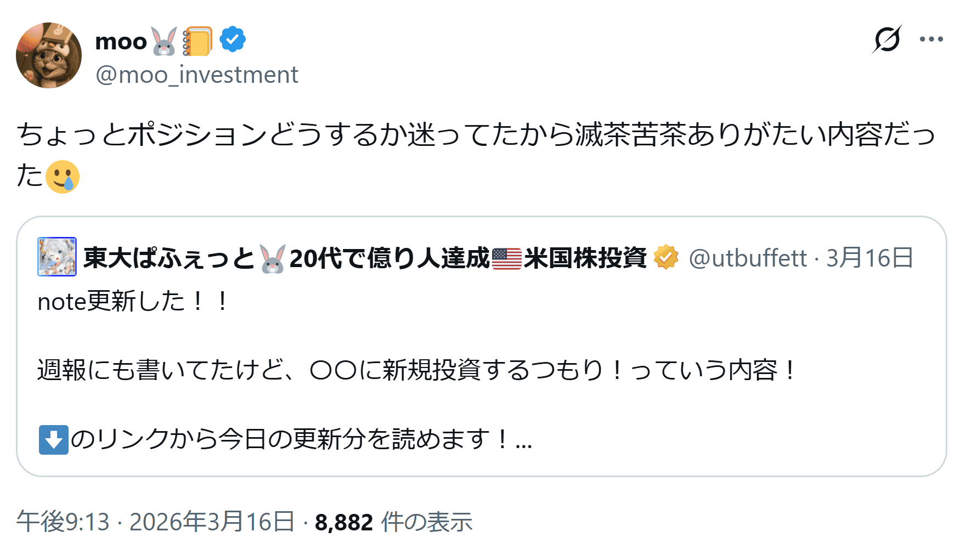This screenshot has width=966, height=560.
Task: Click the quoted tweet's anime avatar
Action: point(57,257)
